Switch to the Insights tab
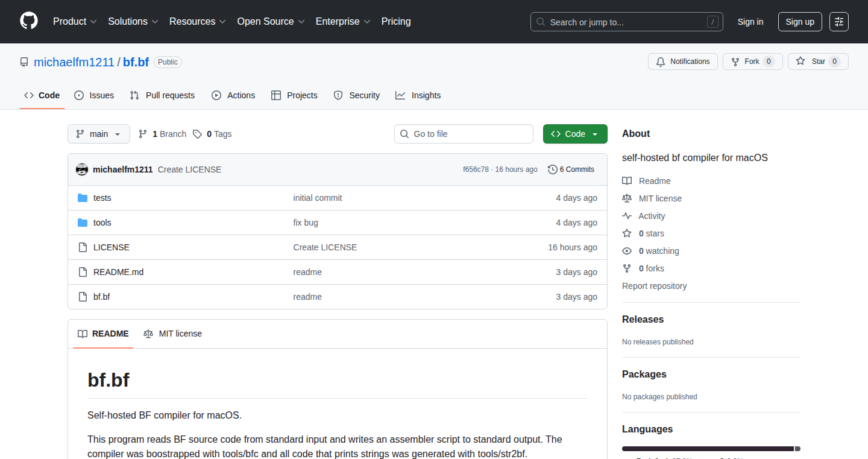This screenshot has width=868, height=459. [x=418, y=95]
